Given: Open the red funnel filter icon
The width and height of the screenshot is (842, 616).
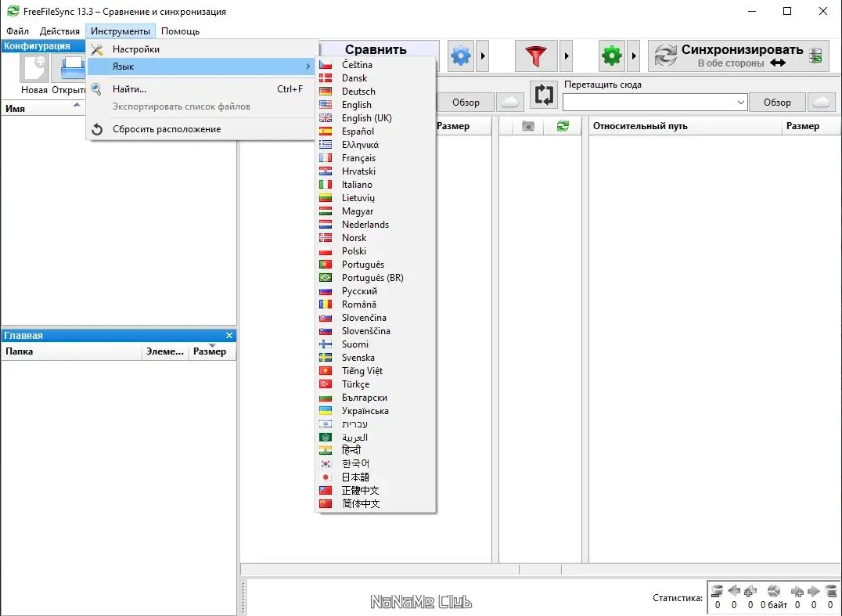Looking at the screenshot, I should point(535,56).
